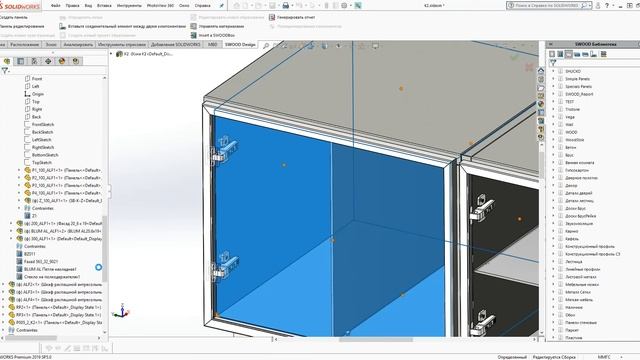This screenshot has width=640, height=360.
Task: Expand the Simple Panels library folder
Action: click(x=553, y=79)
